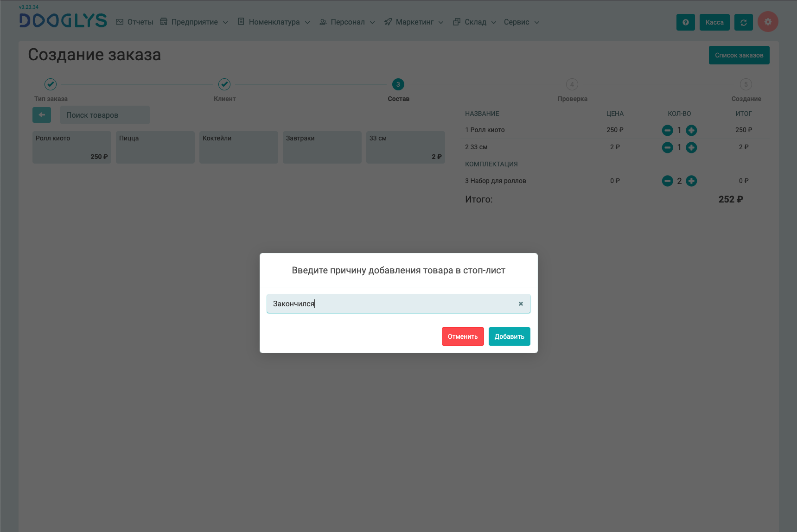Viewport: 797px width, 532px height.
Task: Expand the Персонал dropdown menu
Action: (347, 22)
